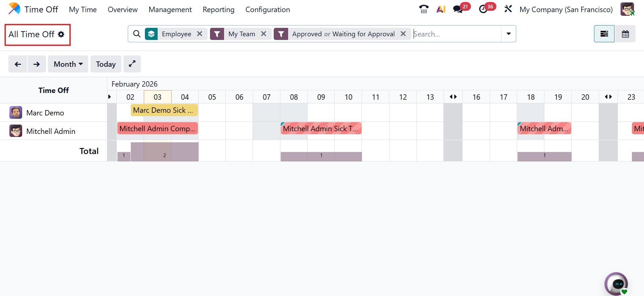Open the Reporting menu
The height and width of the screenshot is (296, 644).
[x=218, y=10]
